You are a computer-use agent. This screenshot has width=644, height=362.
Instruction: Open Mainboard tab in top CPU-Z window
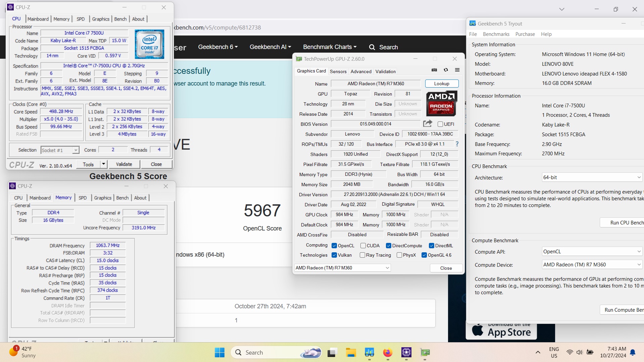click(x=38, y=19)
